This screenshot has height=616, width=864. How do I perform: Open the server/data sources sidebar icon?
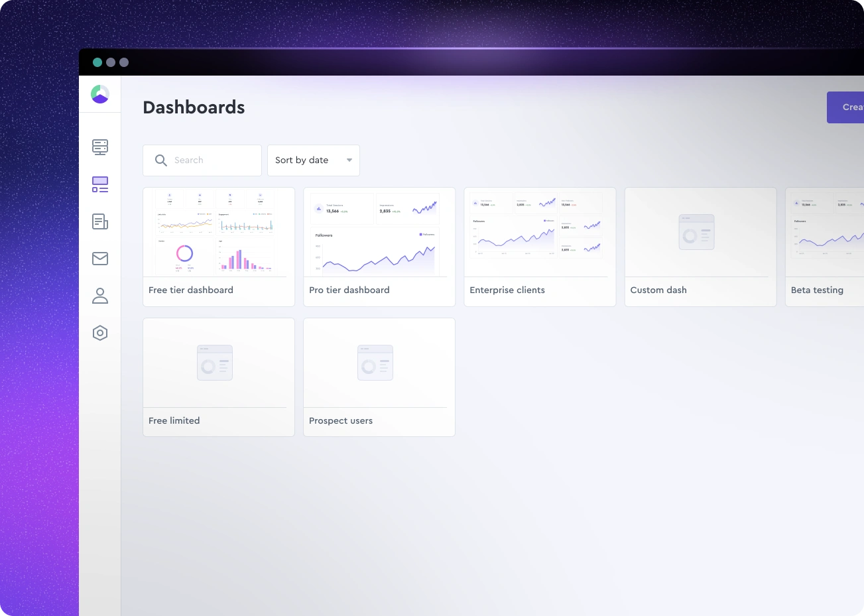pyautogui.click(x=100, y=147)
